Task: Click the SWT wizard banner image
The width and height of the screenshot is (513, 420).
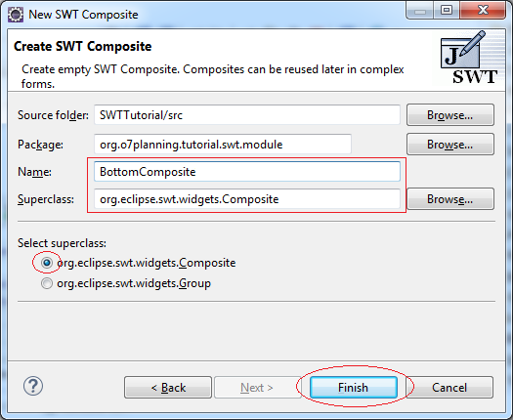Action: (x=468, y=58)
